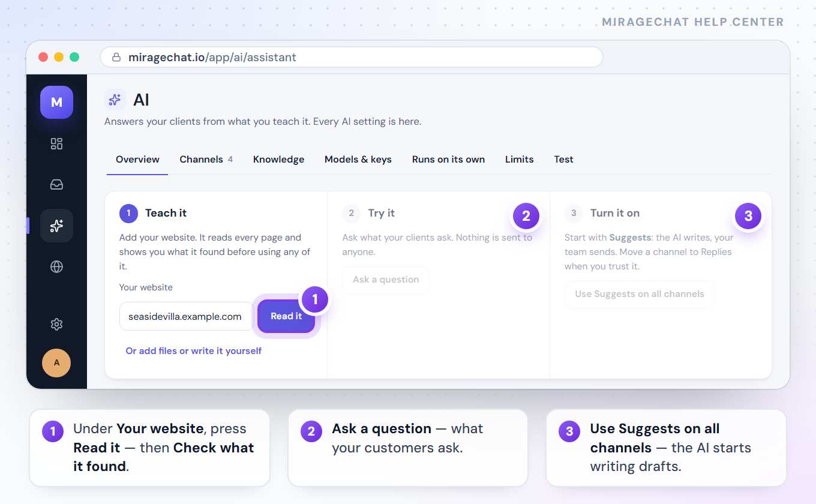
Task: Click the user avatar "A" in sidebar
Action: 56,362
